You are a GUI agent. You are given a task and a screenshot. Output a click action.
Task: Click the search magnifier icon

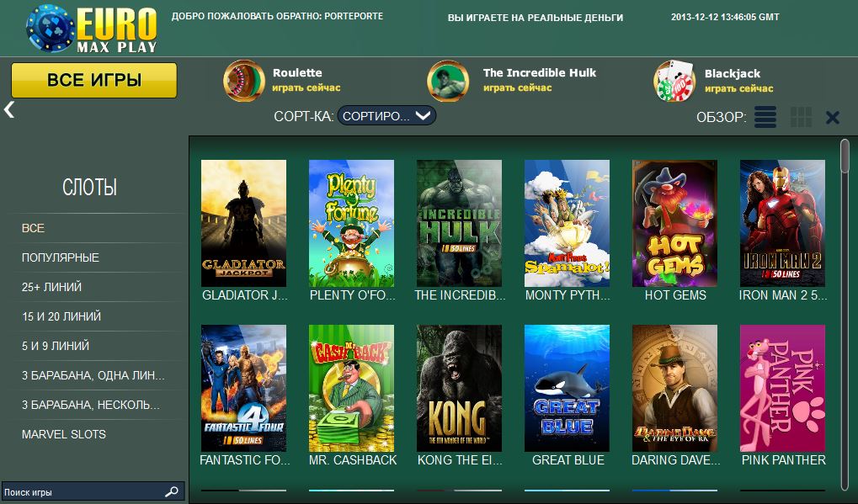(x=171, y=491)
